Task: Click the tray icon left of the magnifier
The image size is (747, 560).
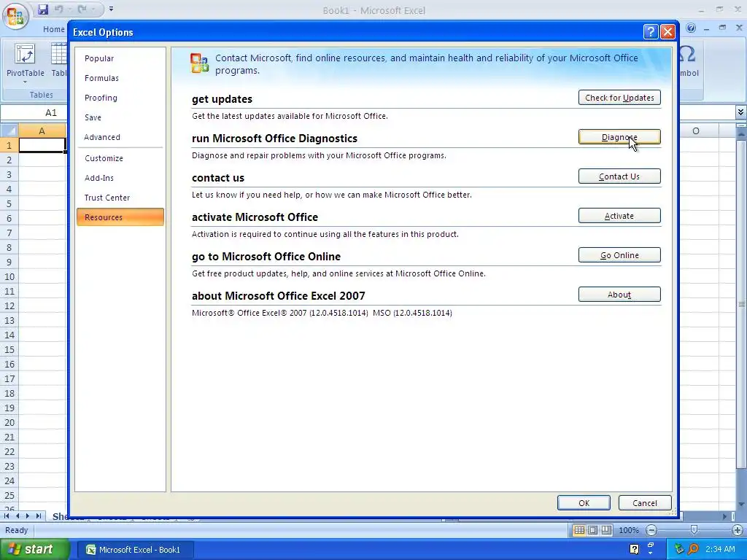Action: (x=679, y=550)
